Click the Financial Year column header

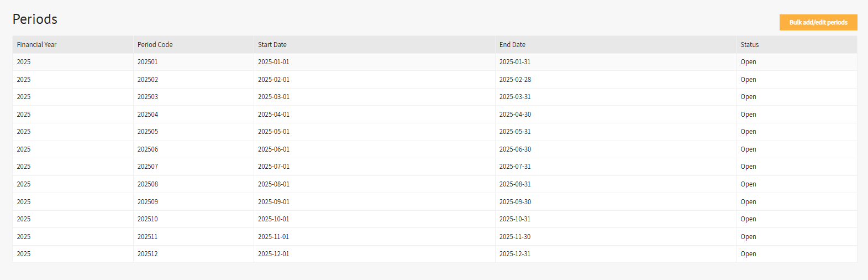click(36, 45)
